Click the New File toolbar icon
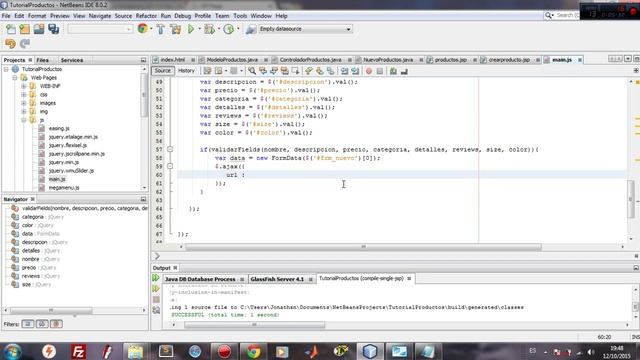This screenshot has height=360, width=640. coord(11,29)
